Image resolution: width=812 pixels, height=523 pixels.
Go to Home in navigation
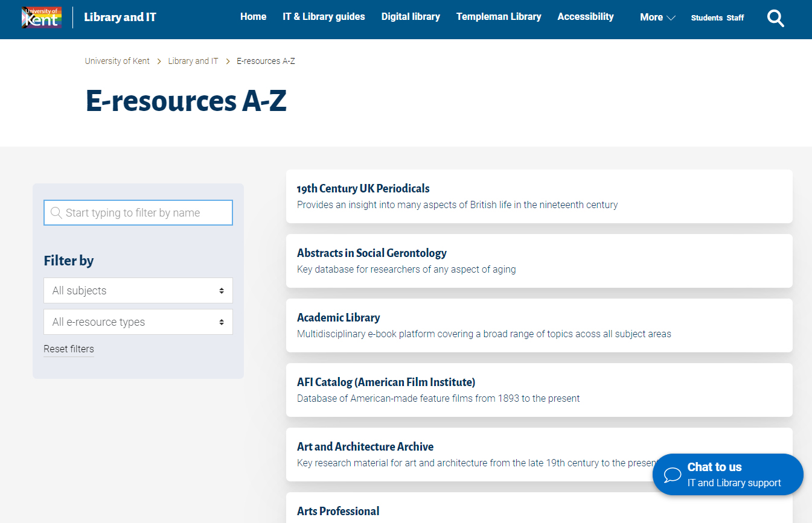tap(253, 17)
